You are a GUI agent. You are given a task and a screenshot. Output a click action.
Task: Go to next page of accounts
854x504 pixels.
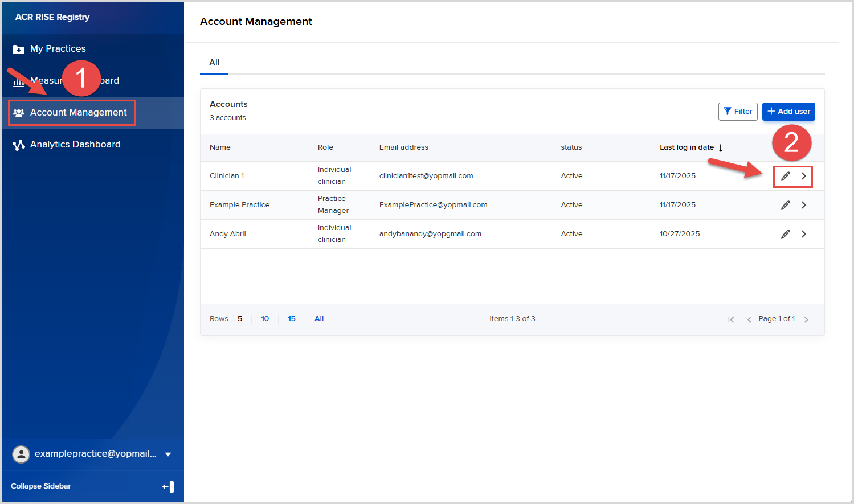pyautogui.click(x=806, y=319)
